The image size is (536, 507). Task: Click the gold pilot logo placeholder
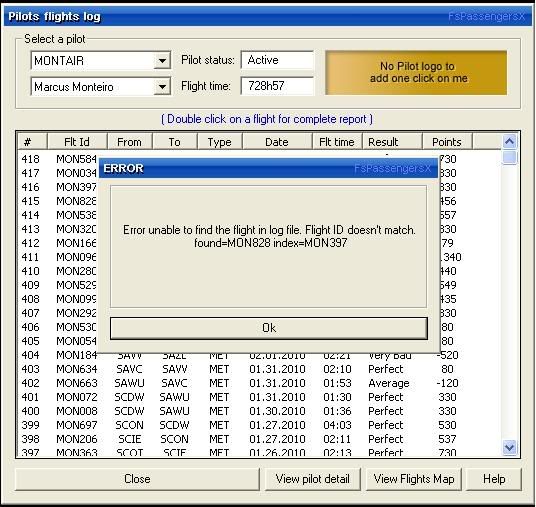(x=416, y=72)
